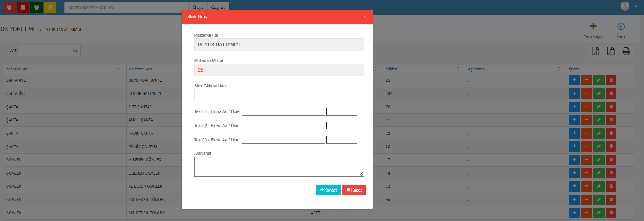Click the Açıklama text area

pyautogui.click(x=279, y=167)
